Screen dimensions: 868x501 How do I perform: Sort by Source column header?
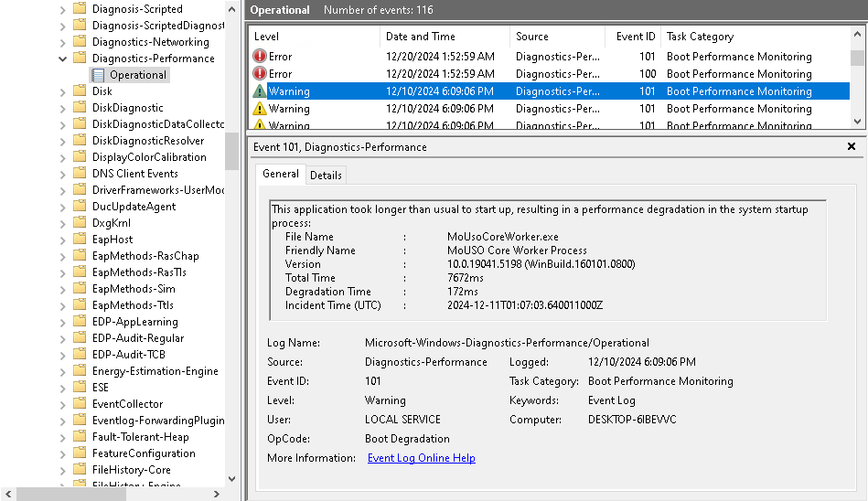coord(557,37)
